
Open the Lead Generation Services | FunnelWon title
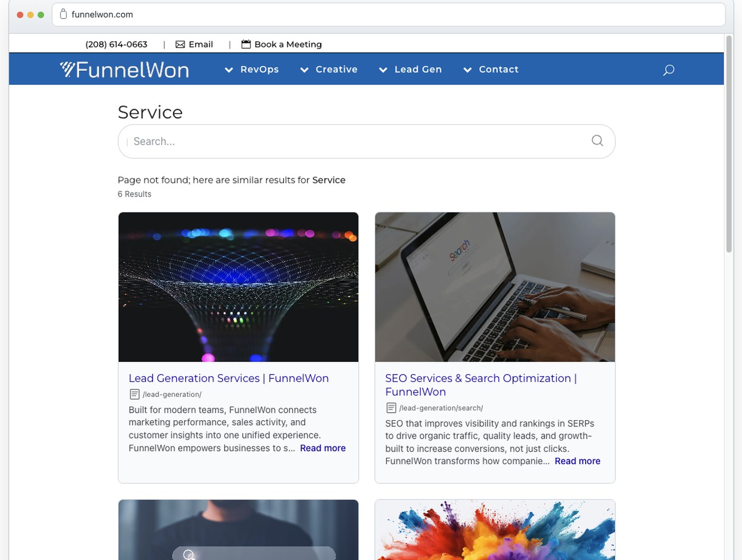click(228, 378)
